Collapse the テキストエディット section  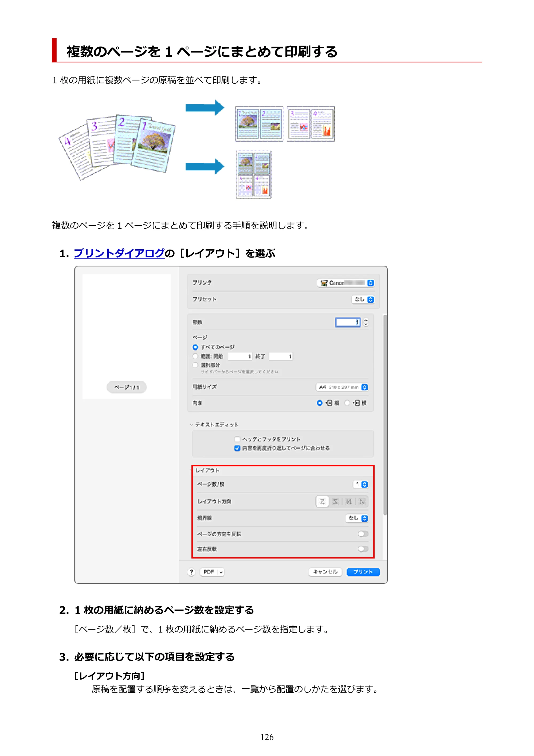point(191,425)
